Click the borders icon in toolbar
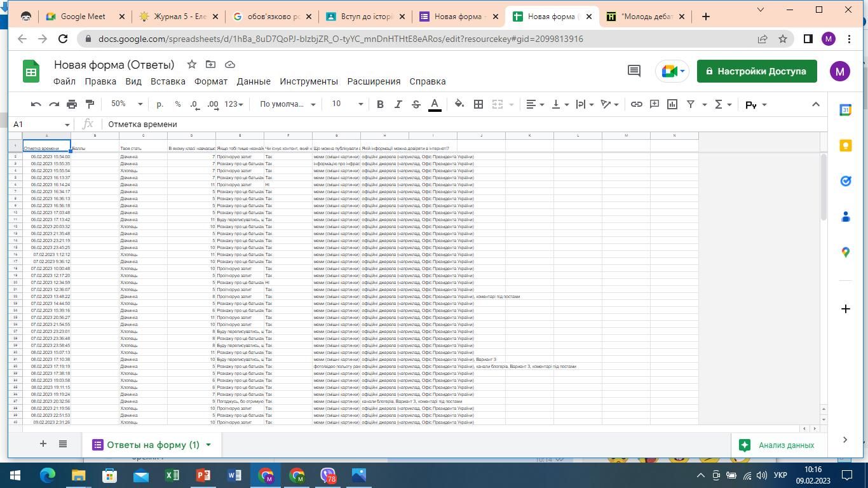Screen dimensions: 868x488 pyautogui.click(x=478, y=104)
